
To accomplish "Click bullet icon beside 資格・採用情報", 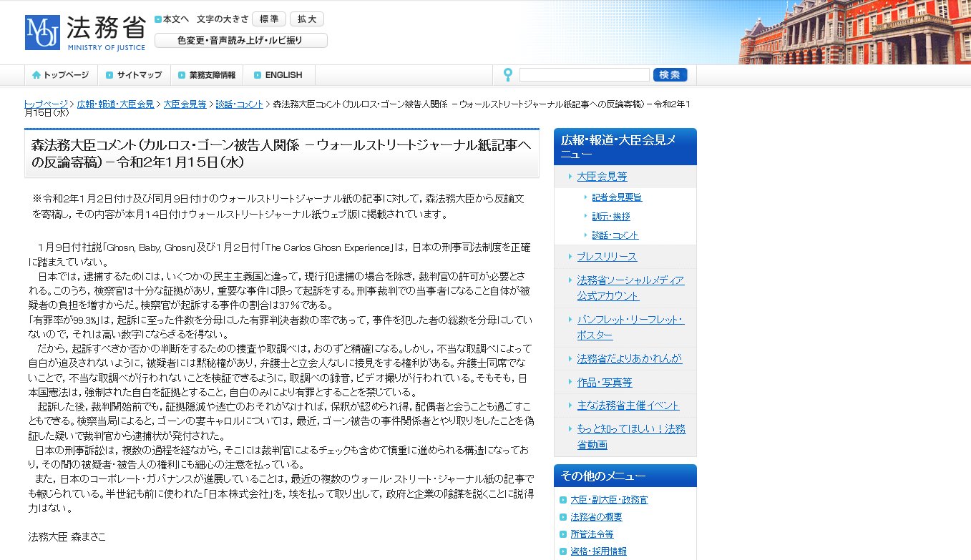I will pyautogui.click(x=564, y=551).
